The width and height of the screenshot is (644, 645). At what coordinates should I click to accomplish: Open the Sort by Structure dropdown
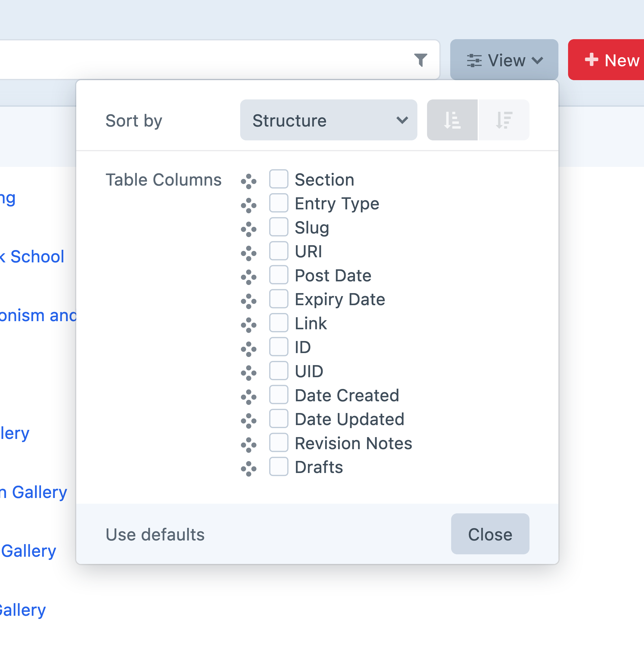pyautogui.click(x=328, y=120)
